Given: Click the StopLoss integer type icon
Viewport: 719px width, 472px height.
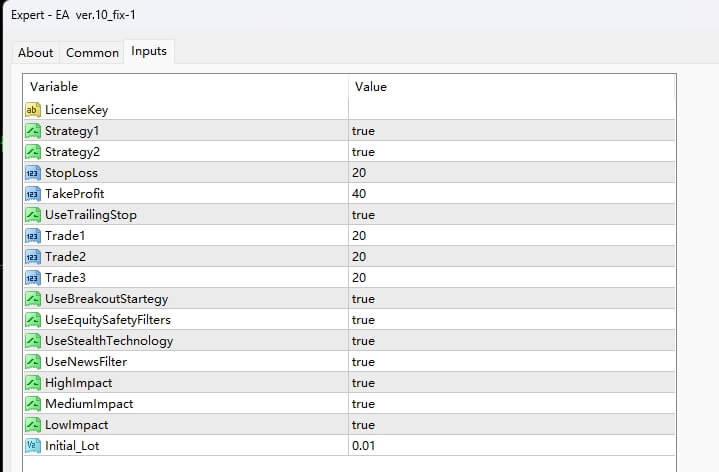Looking at the screenshot, I should pos(32,173).
